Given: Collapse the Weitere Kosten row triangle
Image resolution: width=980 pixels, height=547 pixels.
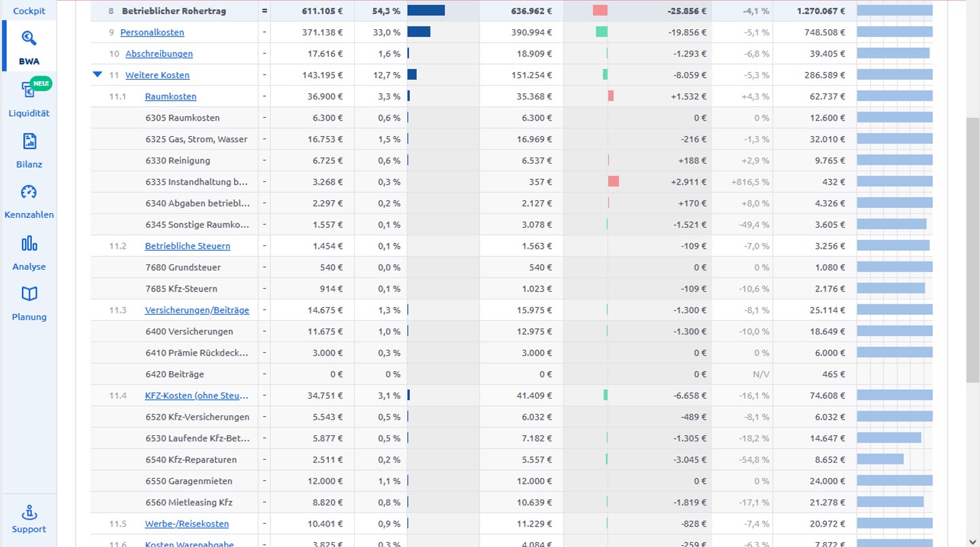Looking at the screenshot, I should tap(97, 74).
